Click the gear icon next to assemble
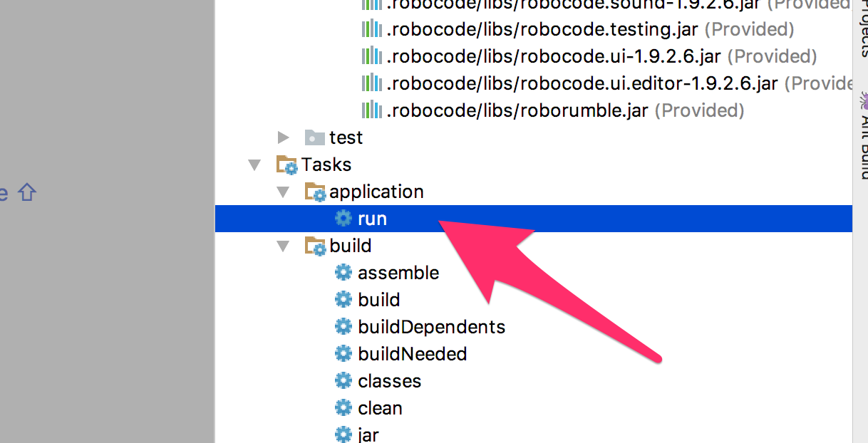 pyautogui.click(x=343, y=273)
